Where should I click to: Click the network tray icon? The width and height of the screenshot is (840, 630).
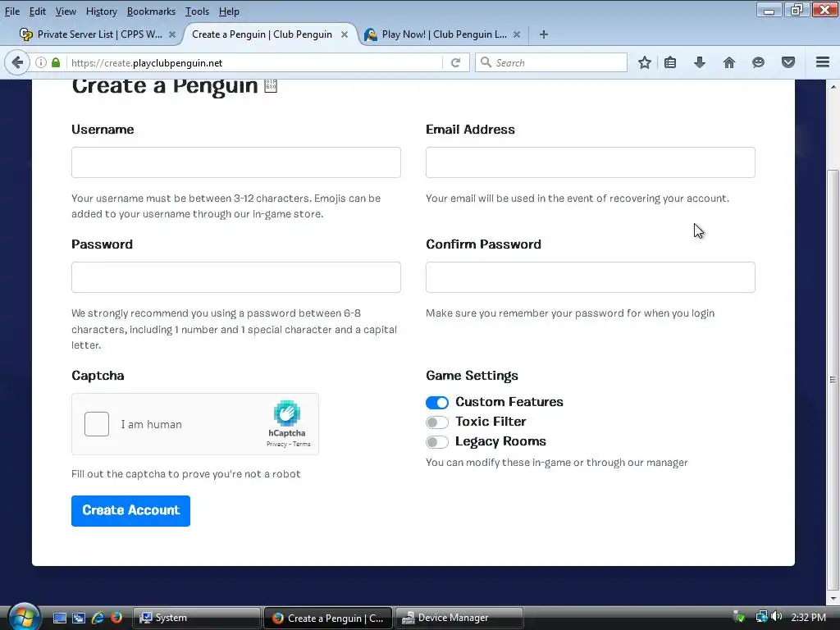point(762,617)
